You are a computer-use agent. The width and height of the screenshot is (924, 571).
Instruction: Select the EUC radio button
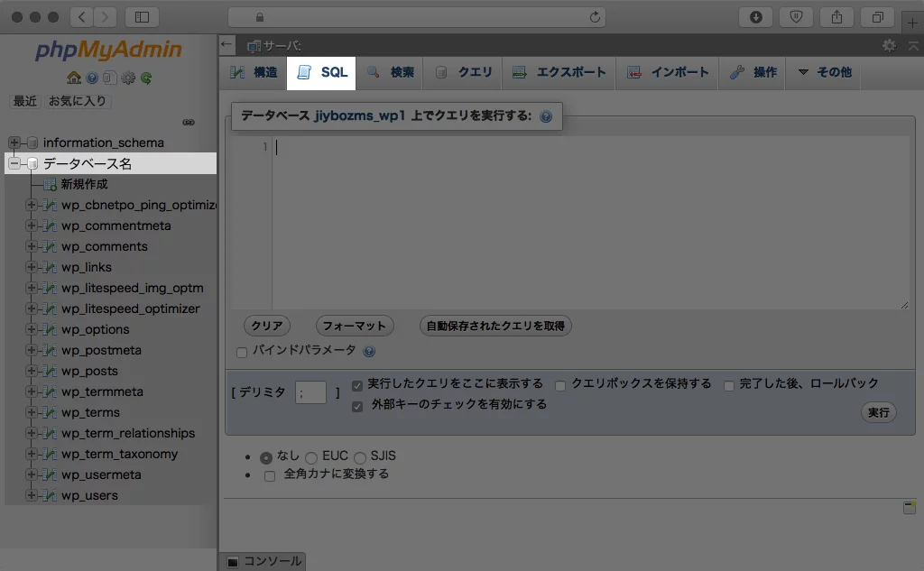pos(311,458)
